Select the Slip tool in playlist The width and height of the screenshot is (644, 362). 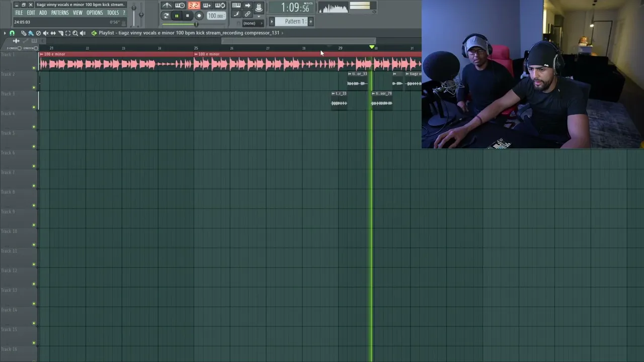(x=53, y=33)
